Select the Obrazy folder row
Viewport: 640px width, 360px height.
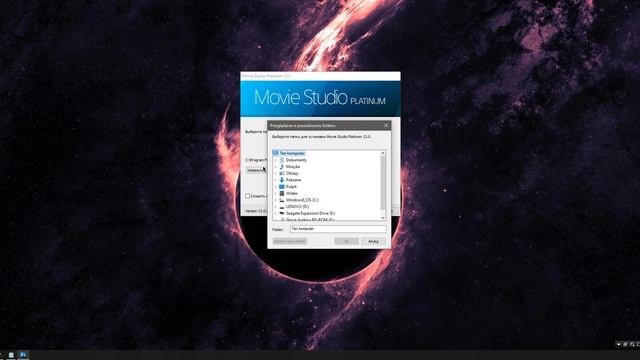[292, 173]
